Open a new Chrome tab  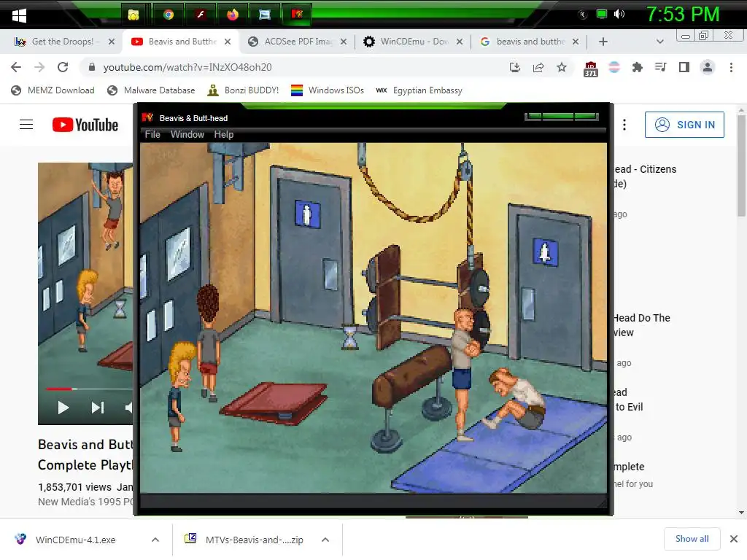point(603,42)
